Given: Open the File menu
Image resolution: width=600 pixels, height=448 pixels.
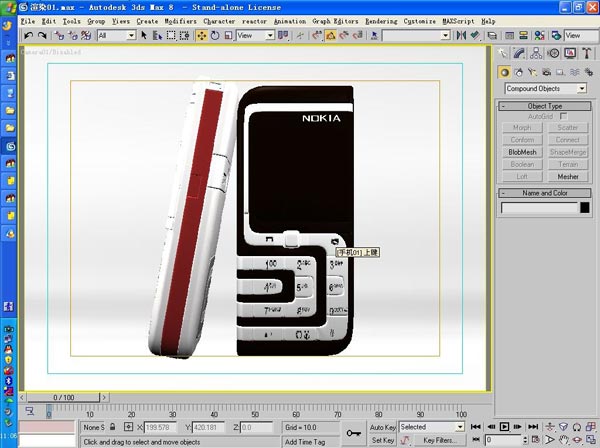Looking at the screenshot, I should (28, 21).
